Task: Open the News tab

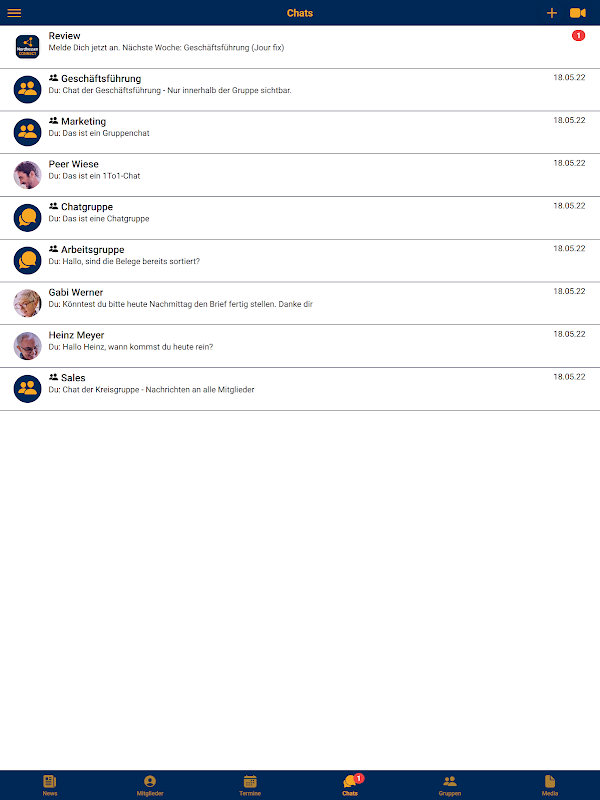Action: pos(50,785)
